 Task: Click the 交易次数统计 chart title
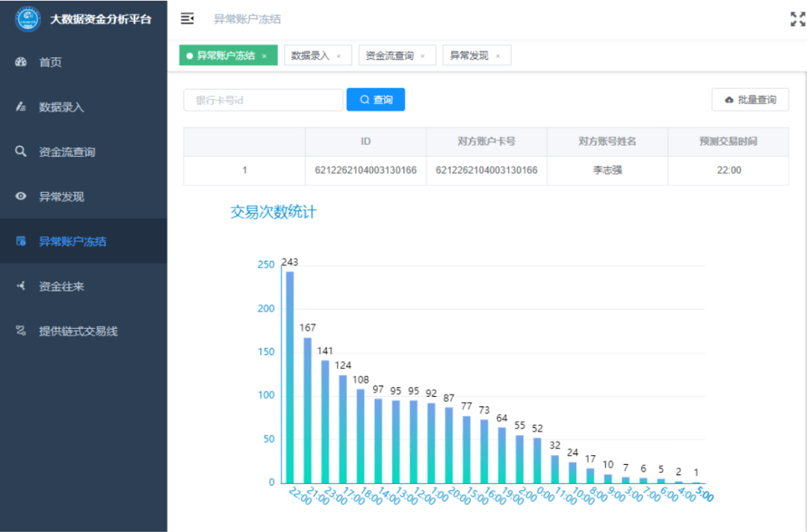tap(273, 212)
